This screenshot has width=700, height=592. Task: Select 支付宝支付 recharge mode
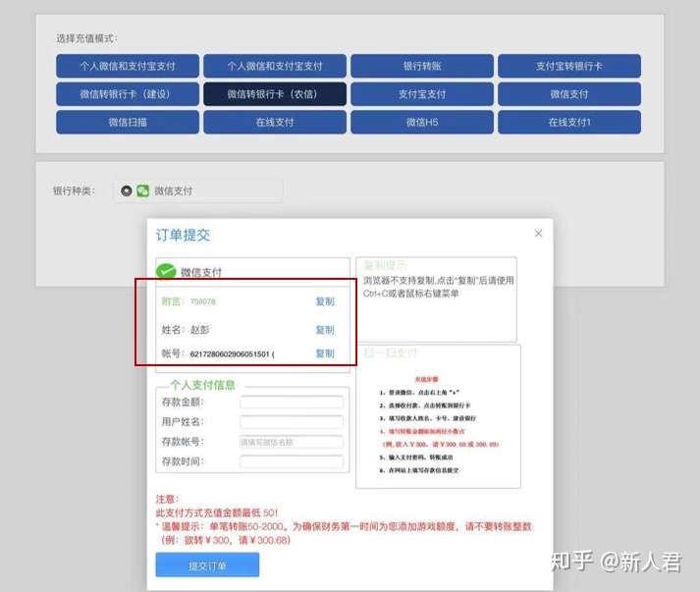(422, 94)
